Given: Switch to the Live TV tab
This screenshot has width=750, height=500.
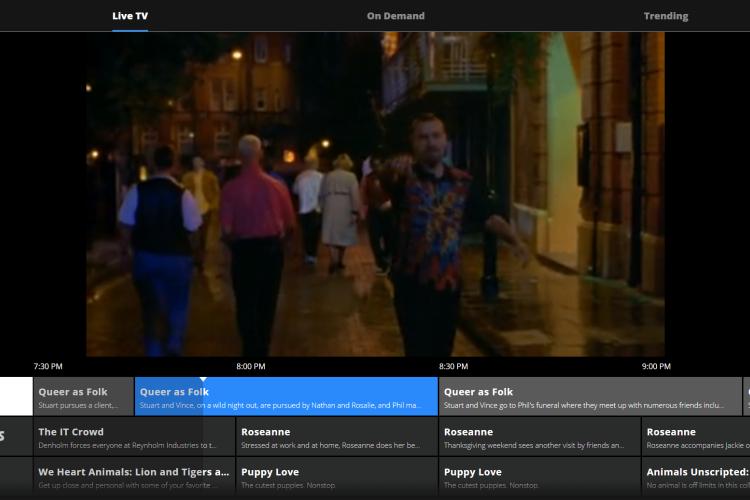Looking at the screenshot, I should tap(130, 16).
